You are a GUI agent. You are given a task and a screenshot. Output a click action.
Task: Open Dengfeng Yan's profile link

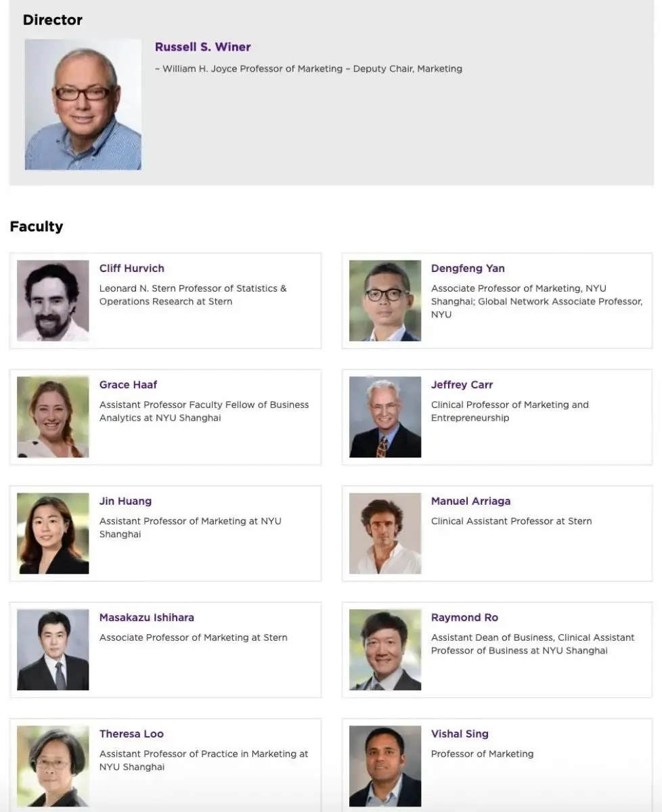(468, 269)
